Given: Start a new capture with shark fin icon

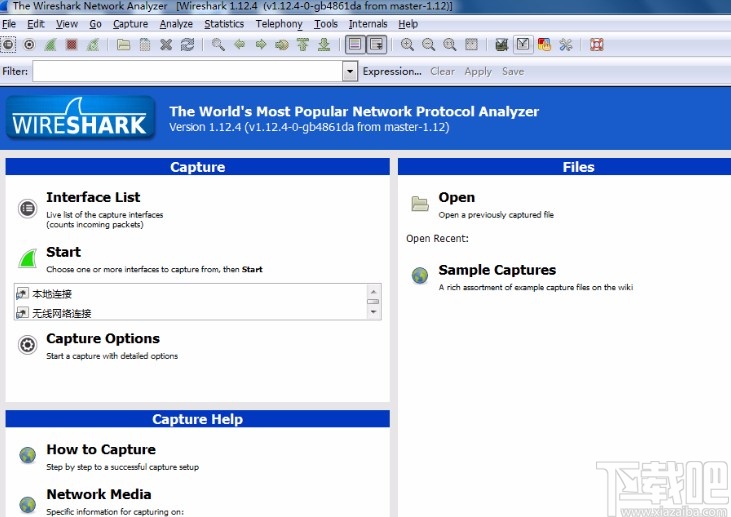Looking at the screenshot, I should click(x=50, y=45).
